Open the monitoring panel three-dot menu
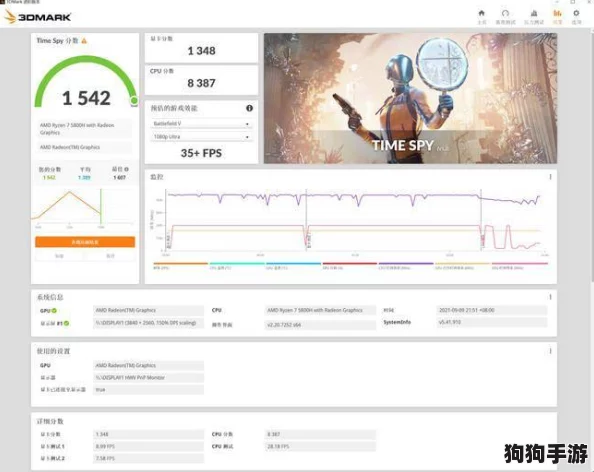Viewport: 594px width, 472px height. [550, 177]
